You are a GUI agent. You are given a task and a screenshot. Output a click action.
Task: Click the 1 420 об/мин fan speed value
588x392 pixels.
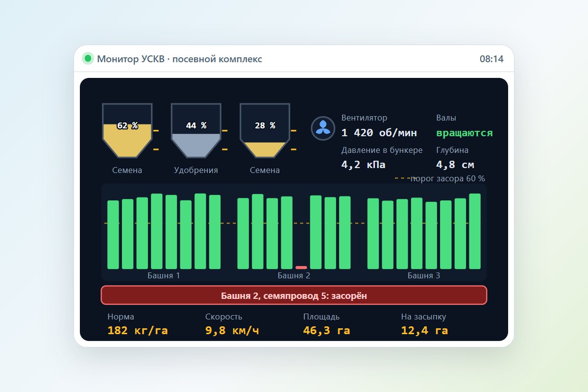point(379,133)
